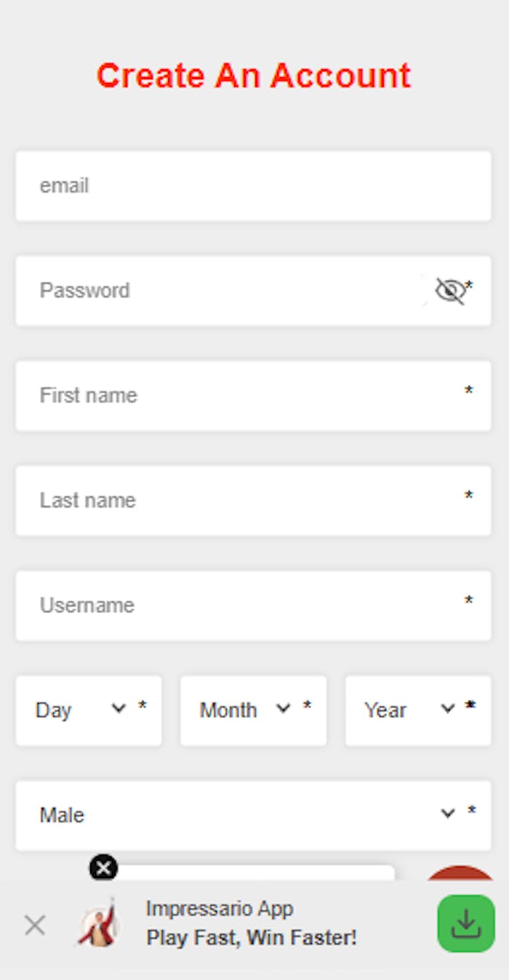
Task: Dismiss the Impressario App banner X
Action: [x=34, y=925]
